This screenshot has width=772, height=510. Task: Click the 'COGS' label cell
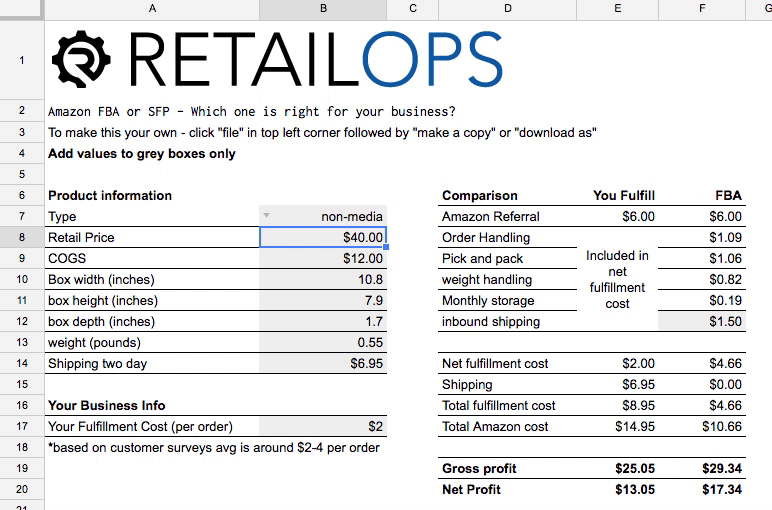pyautogui.click(x=152, y=258)
